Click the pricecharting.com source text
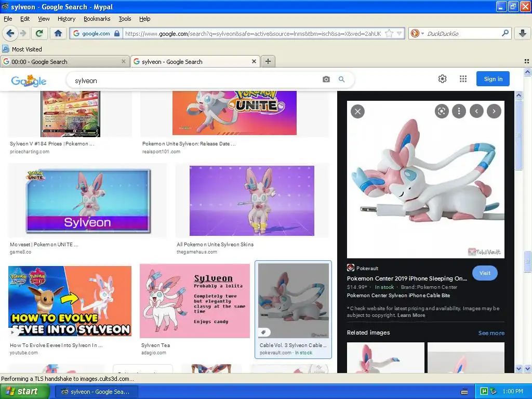 (30, 152)
